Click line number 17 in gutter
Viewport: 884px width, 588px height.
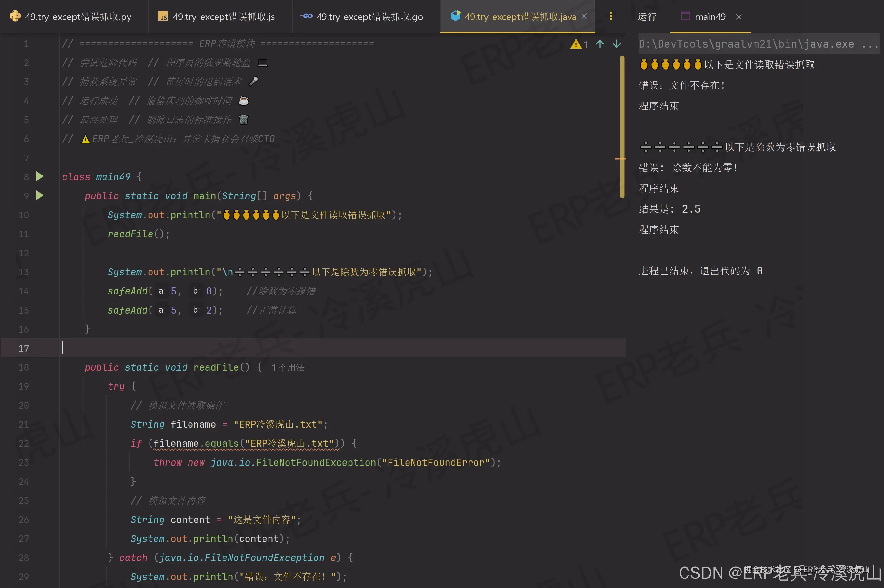pos(23,348)
